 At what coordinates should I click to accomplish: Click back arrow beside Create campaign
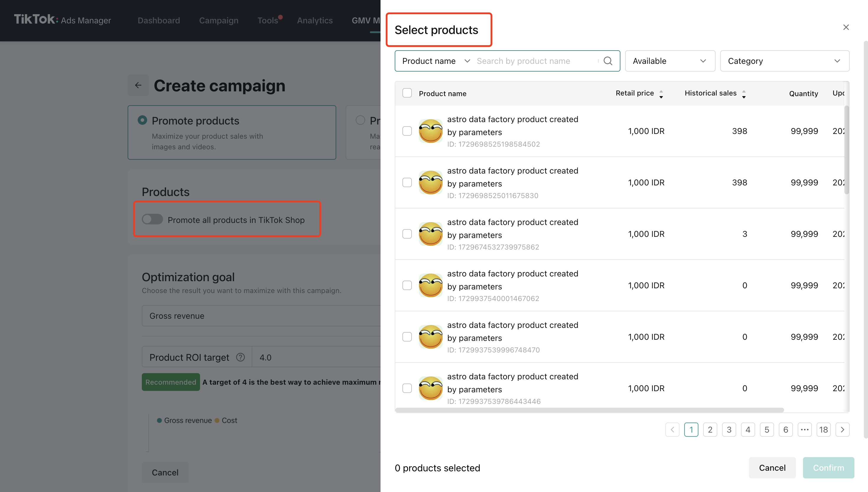pos(138,85)
